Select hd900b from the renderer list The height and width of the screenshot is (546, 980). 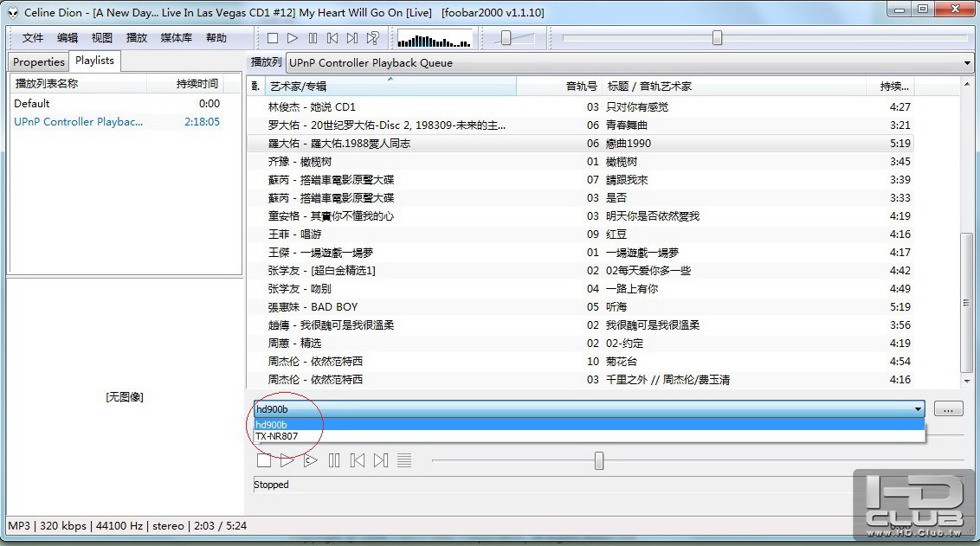589,425
